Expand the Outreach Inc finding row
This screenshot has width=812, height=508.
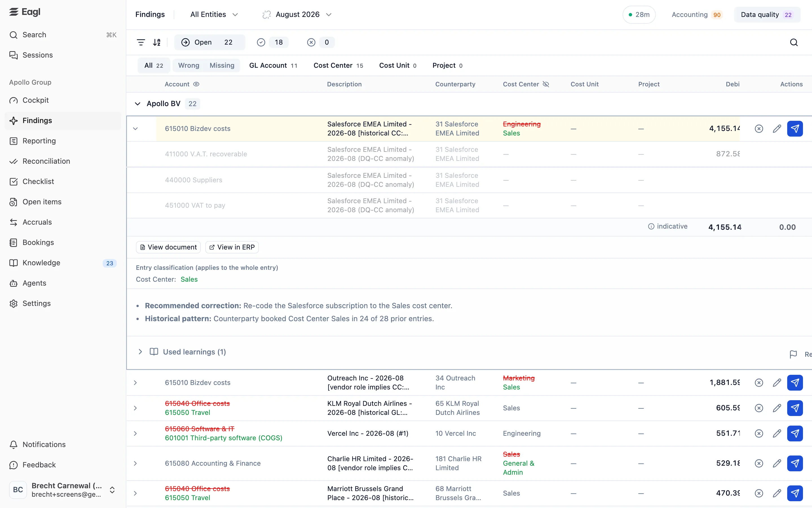coord(136,383)
